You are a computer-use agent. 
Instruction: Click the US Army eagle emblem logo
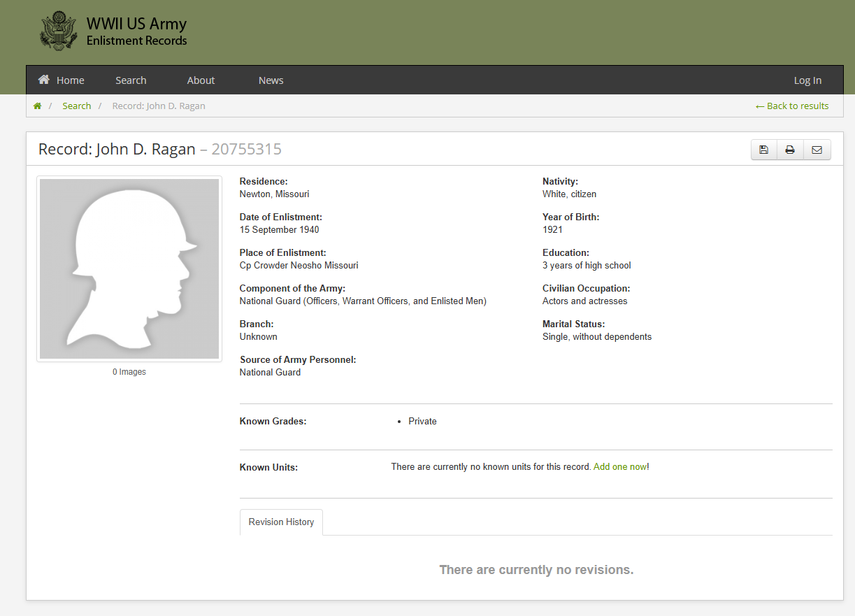(58, 31)
